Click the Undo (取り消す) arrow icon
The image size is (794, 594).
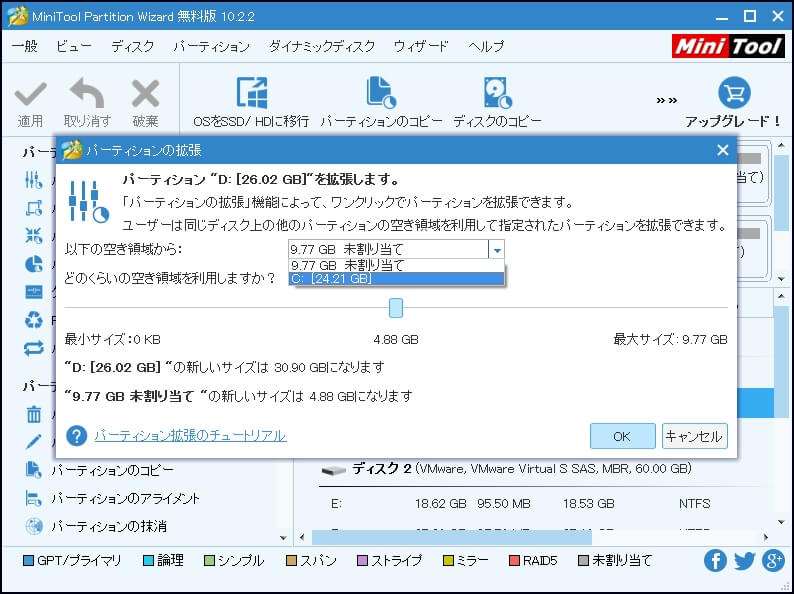click(87, 95)
